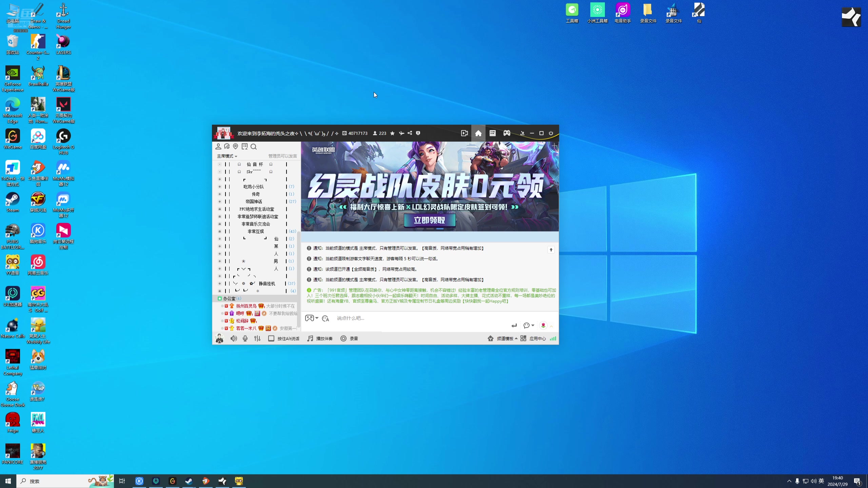This screenshot has width=868, height=488.
Task: Click the mini-mode arrow icon in title bar
Action: (x=522, y=133)
